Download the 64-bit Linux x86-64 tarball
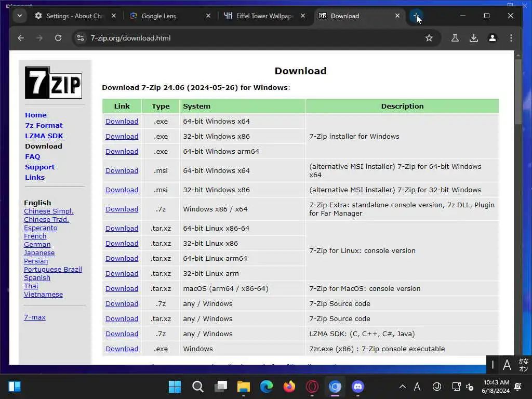The height and width of the screenshot is (399, 532). click(x=122, y=229)
